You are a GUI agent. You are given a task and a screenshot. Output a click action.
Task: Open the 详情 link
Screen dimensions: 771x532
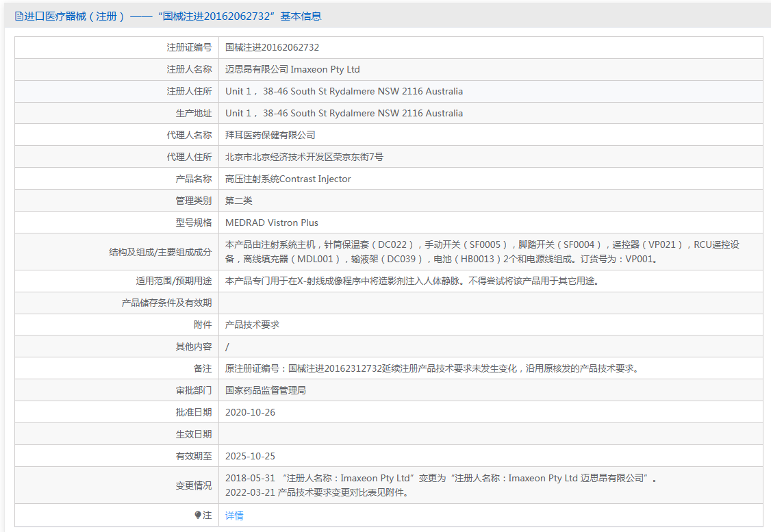[234, 516]
